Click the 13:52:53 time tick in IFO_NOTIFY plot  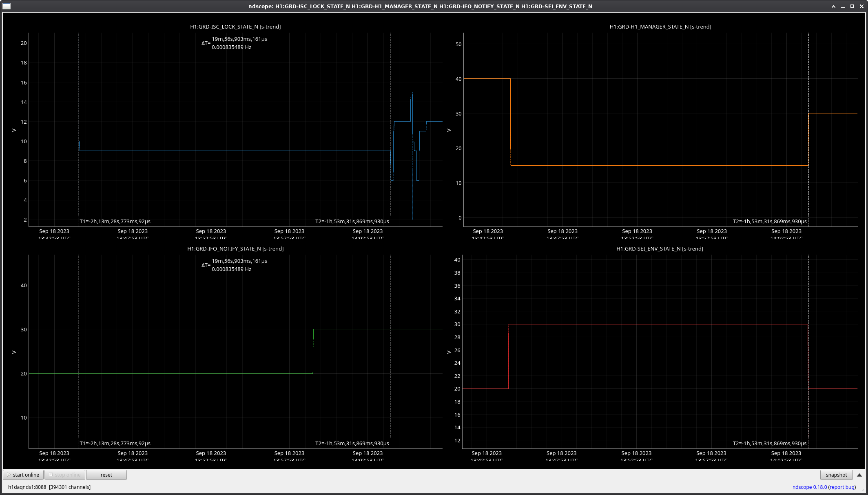tap(211, 456)
